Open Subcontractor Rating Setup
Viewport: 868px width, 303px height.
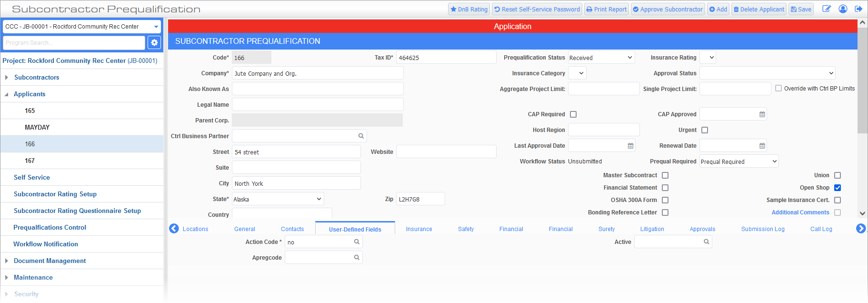[x=55, y=194]
